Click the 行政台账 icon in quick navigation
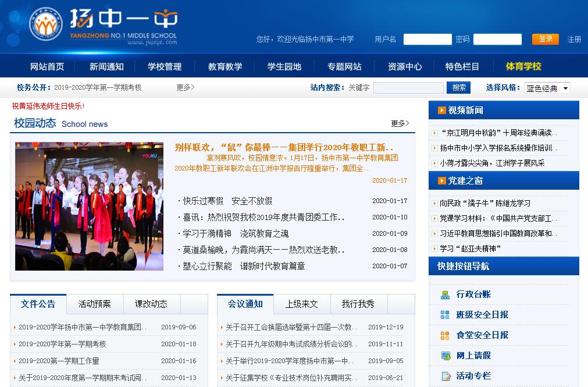The image size is (588, 387). pos(445,294)
